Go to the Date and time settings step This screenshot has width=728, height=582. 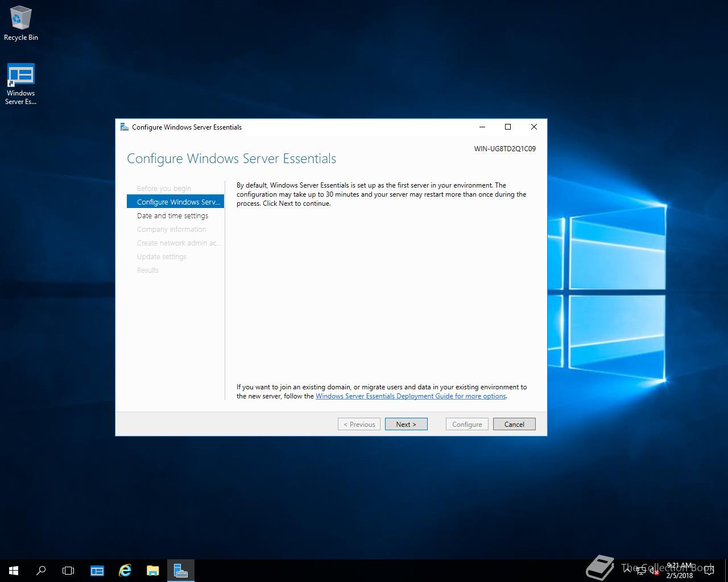pos(172,215)
